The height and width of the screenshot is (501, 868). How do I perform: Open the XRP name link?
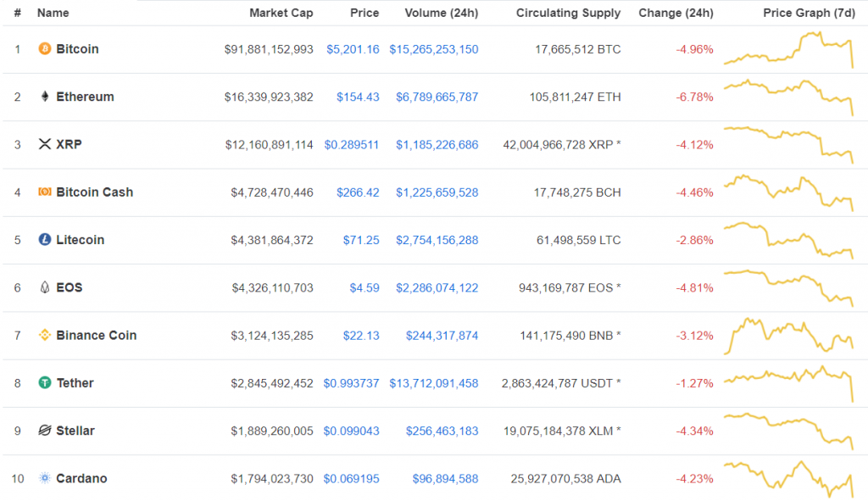tap(70, 144)
